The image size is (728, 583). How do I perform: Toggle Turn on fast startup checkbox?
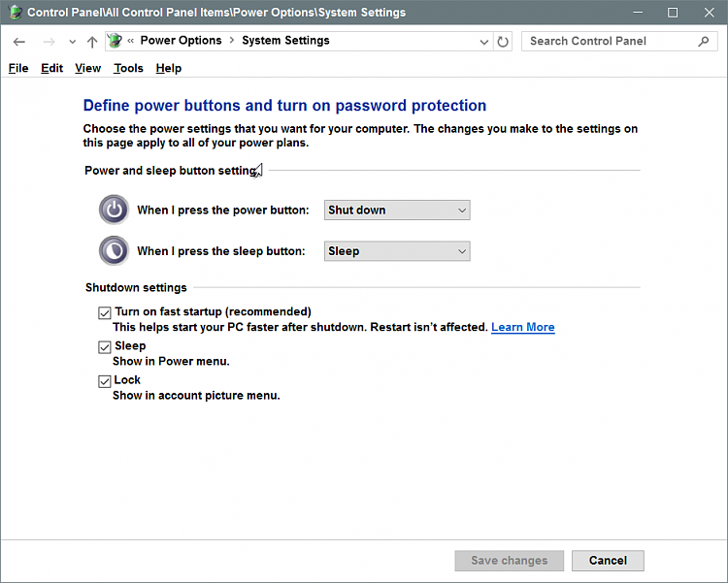click(105, 313)
